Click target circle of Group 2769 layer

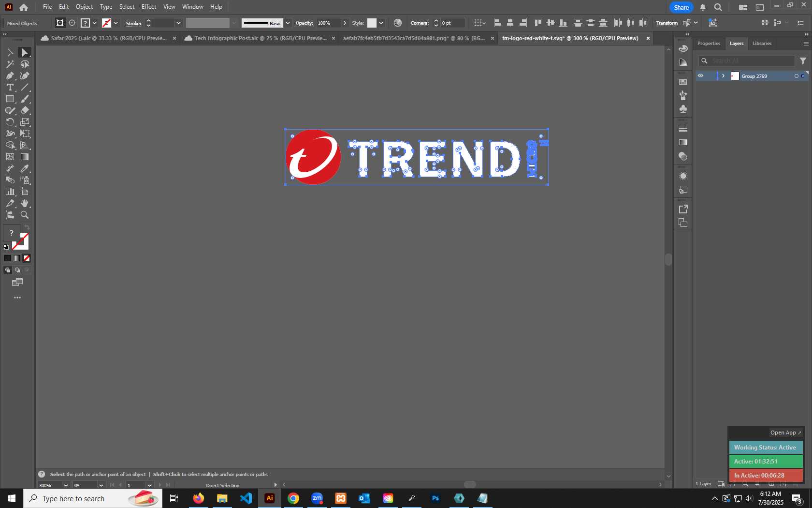click(x=797, y=76)
